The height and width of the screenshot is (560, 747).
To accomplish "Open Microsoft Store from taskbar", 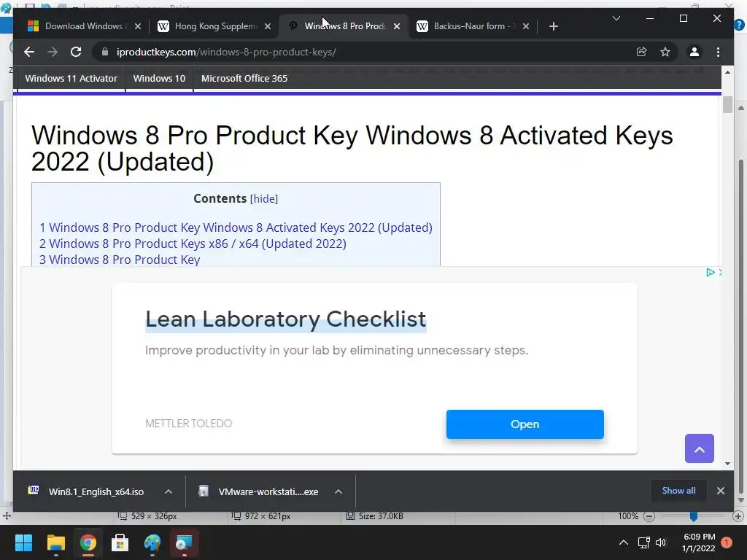I will (120, 542).
